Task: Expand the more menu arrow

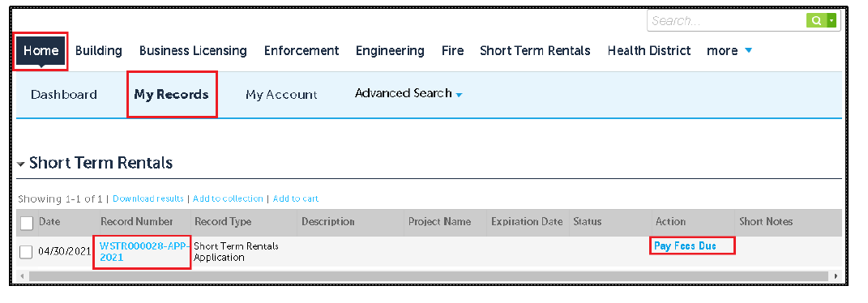Action: click(x=748, y=50)
